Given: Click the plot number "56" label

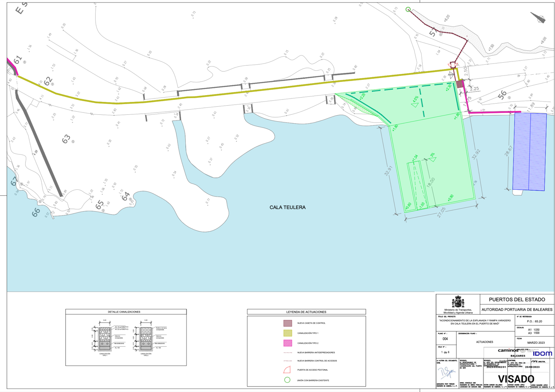Looking at the screenshot, I should click(502, 95).
